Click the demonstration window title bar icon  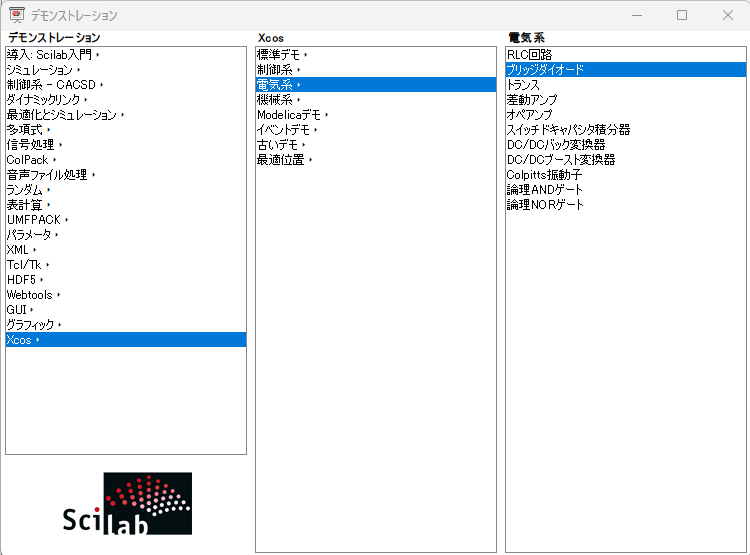click(17, 15)
